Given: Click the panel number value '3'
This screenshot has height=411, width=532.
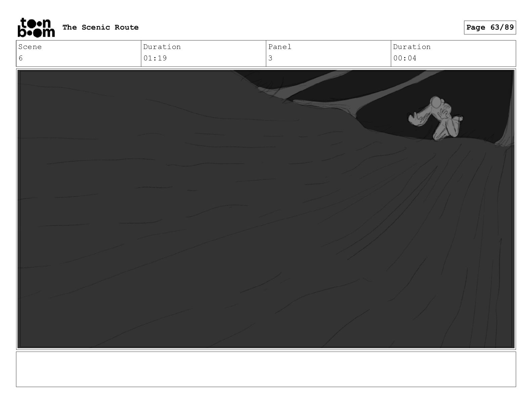Looking at the screenshot, I should click(270, 58).
